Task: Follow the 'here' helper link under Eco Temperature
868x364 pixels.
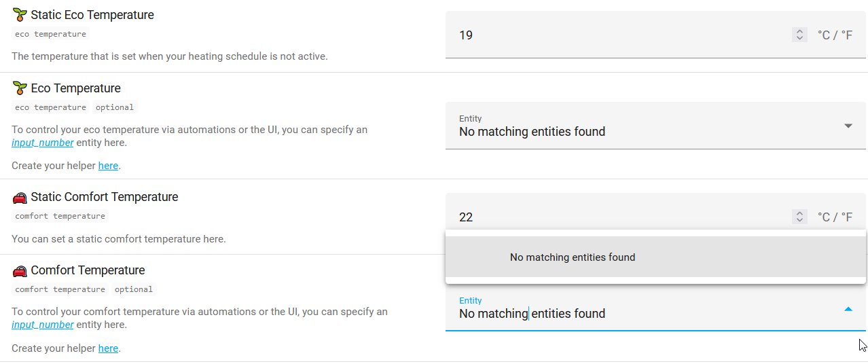Action: [108, 165]
